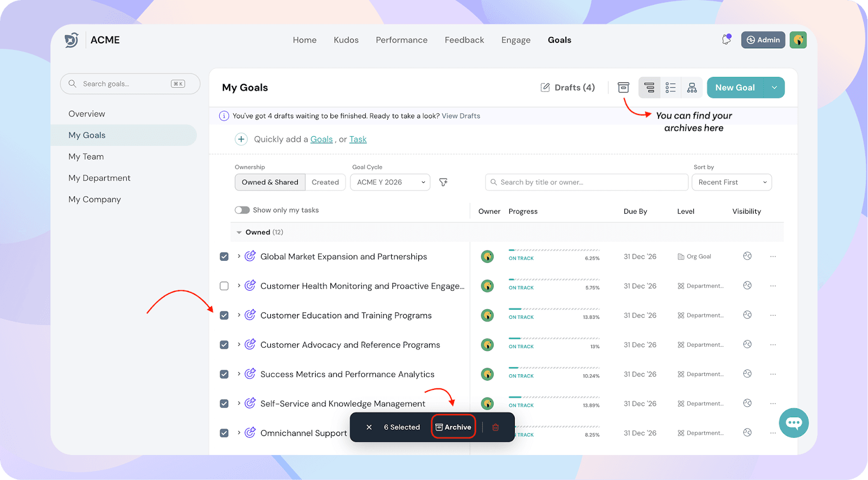Screen dimensions: 868x480
Task: Collapse the Owned (12) section
Action: (x=239, y=232)
